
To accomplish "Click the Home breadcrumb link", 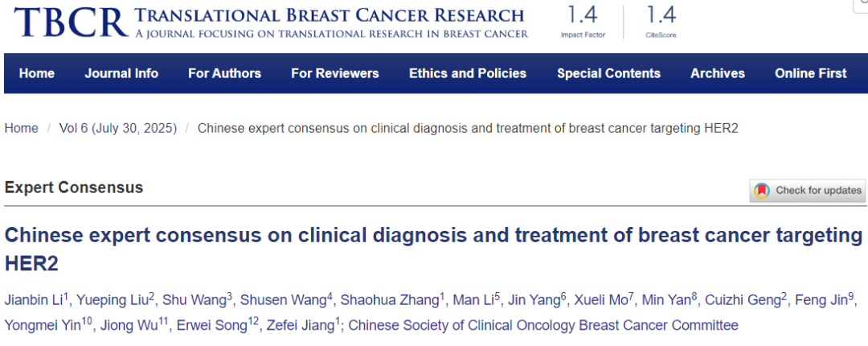I will [x=21, y=128].
